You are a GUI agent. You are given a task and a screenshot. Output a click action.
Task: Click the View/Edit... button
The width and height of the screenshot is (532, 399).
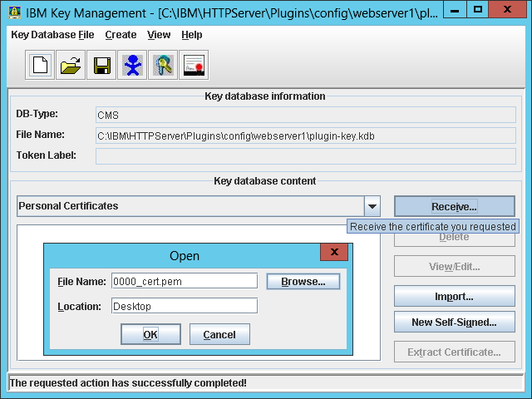point(455,266)
